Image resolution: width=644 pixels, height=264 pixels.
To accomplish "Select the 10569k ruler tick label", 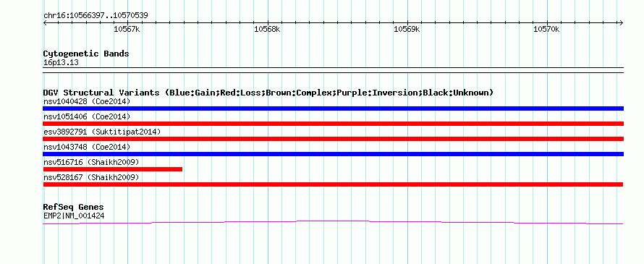I will [x=407, y=29].
